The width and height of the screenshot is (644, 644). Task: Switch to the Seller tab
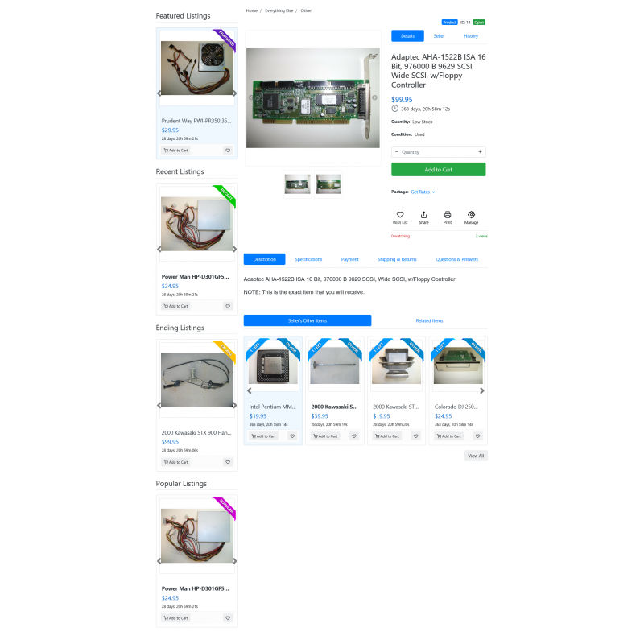(439, 36)
